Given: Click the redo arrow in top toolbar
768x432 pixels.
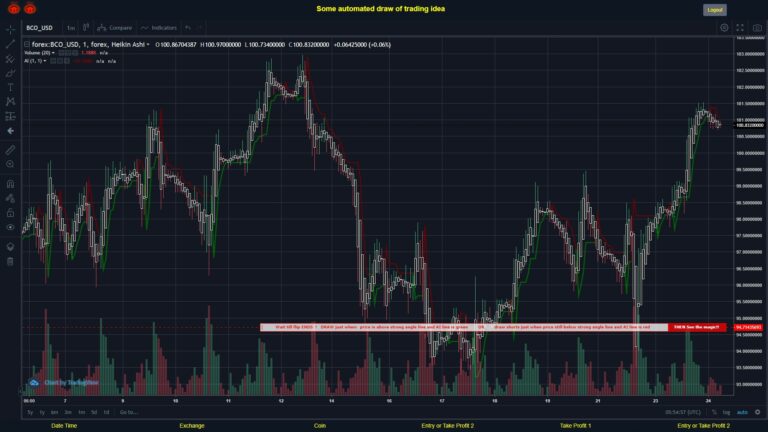Looking at the screenshot, I should 199,28.
